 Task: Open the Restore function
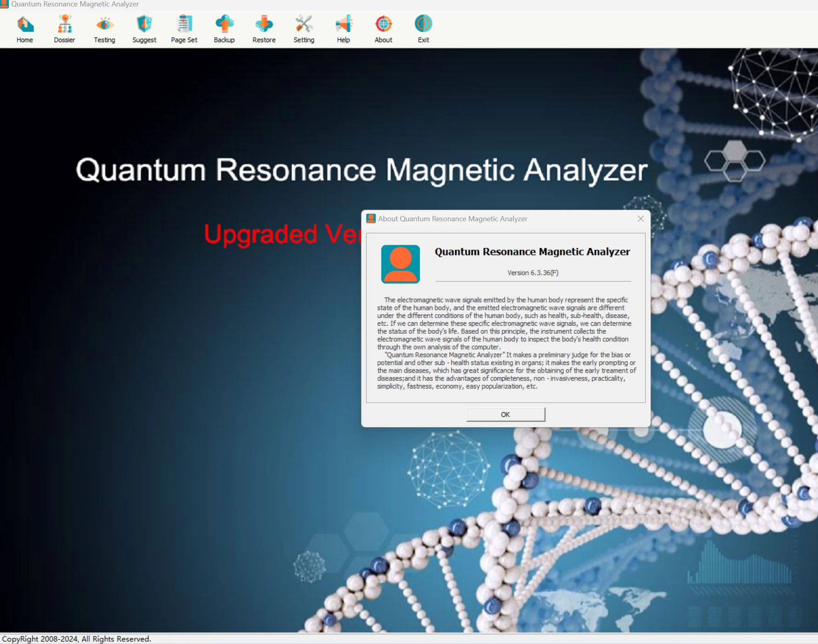pyautogui.click(x=264, y=28)
